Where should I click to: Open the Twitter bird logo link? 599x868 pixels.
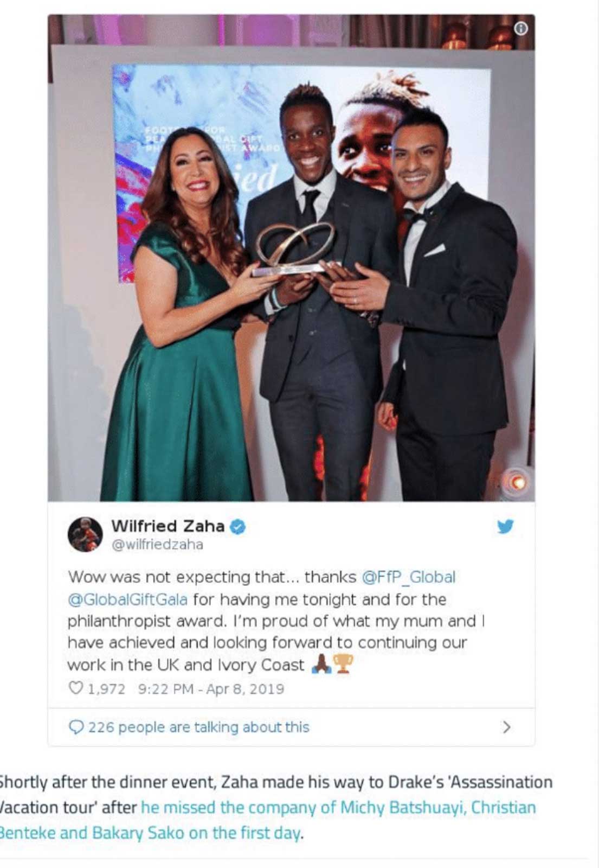pyautogui.click(x=505, y=526)
